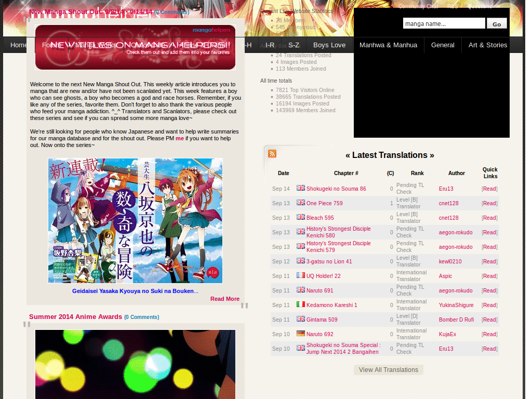The width and height of the screenshot is (532, 399).
Task: Open the Naruto 691 chapter link
Action: [x=320, y=291]
